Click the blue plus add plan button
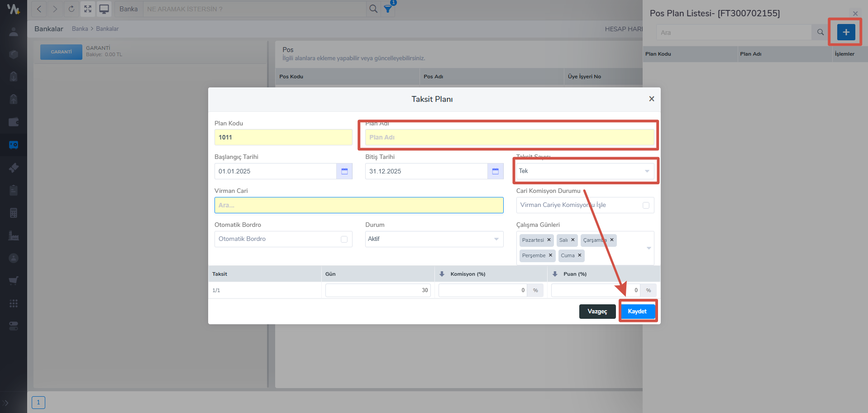The image size is (868, 413). (845, 32)
